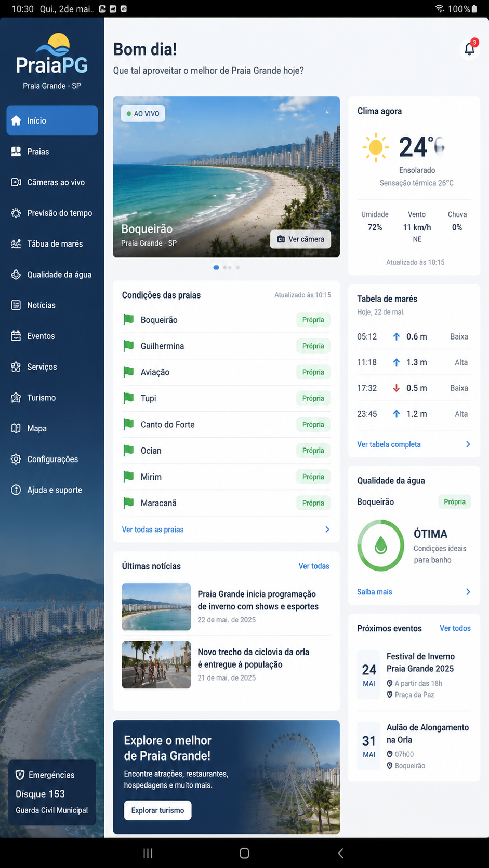This screenshot has height=868, width=489.
Task: Tap the AO VIVO live badge
Action: (x=143, y=114)
